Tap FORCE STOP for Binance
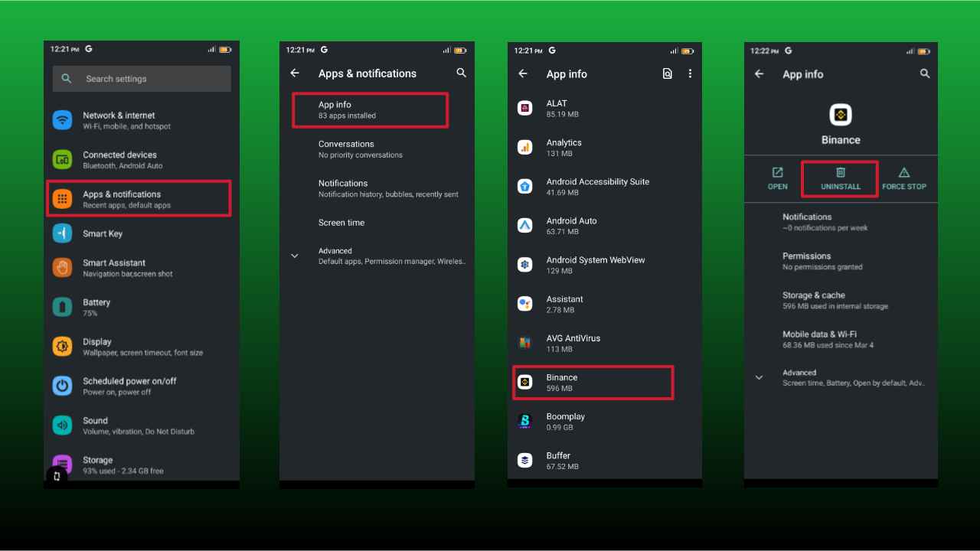 [904, 178]
